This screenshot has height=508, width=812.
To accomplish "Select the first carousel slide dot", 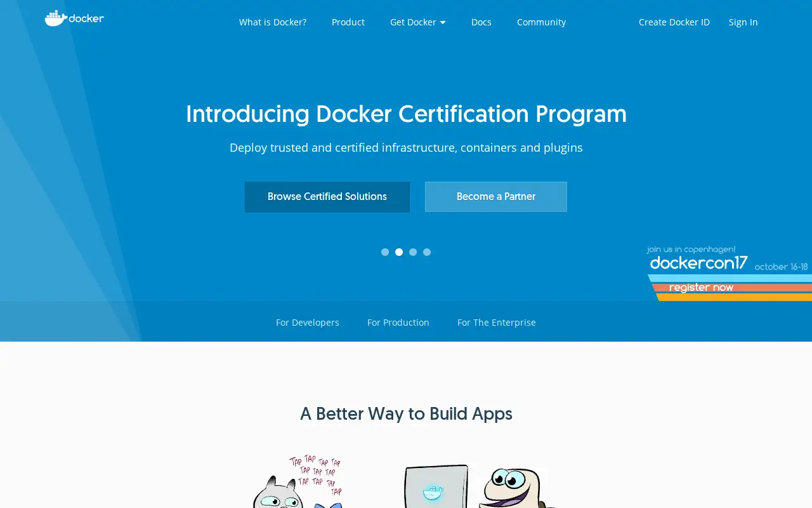I will 385,252.
